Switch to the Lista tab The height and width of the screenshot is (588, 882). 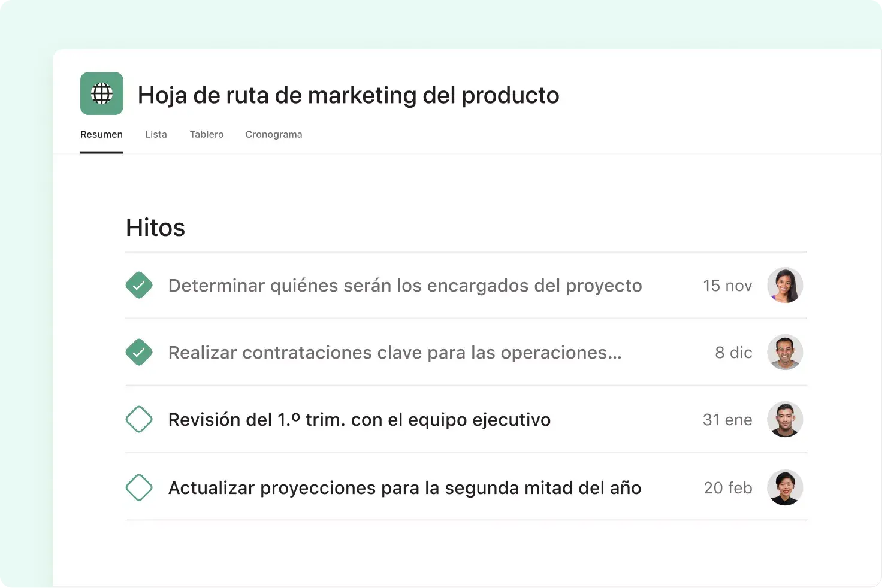point(156,134)
